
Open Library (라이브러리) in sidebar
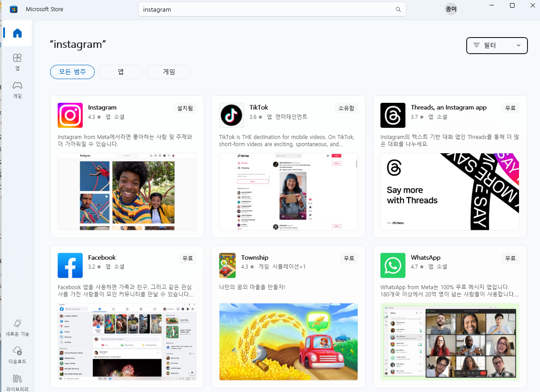coord(17,382)
